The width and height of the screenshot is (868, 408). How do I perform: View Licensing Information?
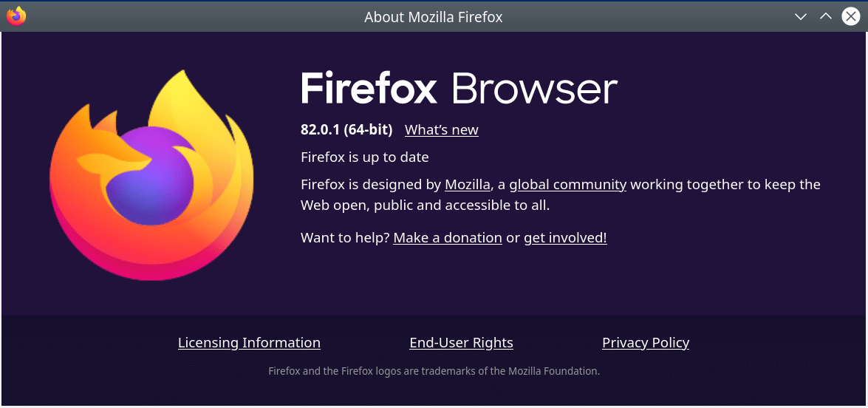coord(249,343)
